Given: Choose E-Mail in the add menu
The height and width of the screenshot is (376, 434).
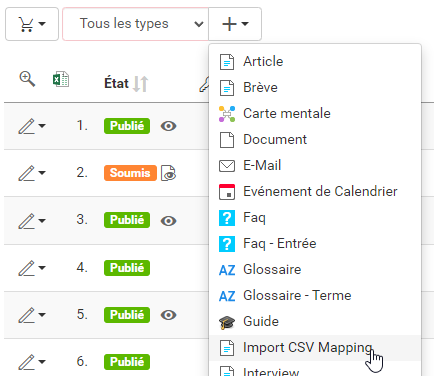Looking at the screenshot, I should (x=315, y=166).
